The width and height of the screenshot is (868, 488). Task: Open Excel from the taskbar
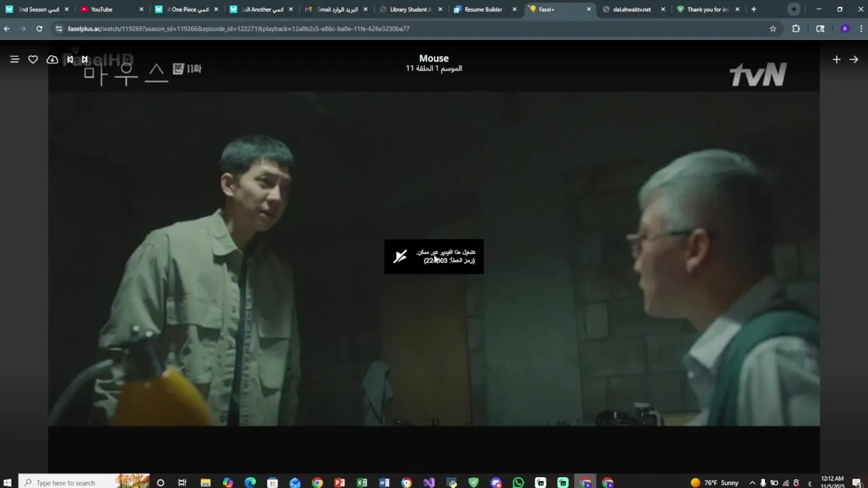[362, 483]
